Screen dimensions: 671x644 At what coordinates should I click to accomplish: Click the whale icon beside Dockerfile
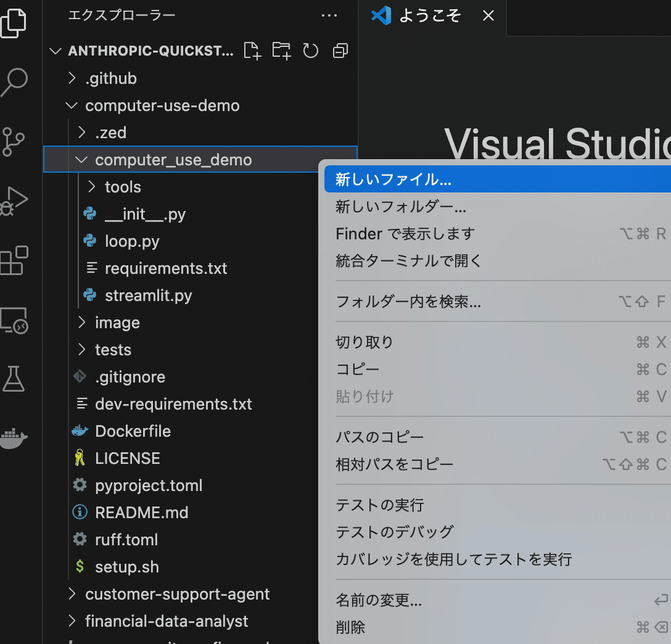coord(80,431)
